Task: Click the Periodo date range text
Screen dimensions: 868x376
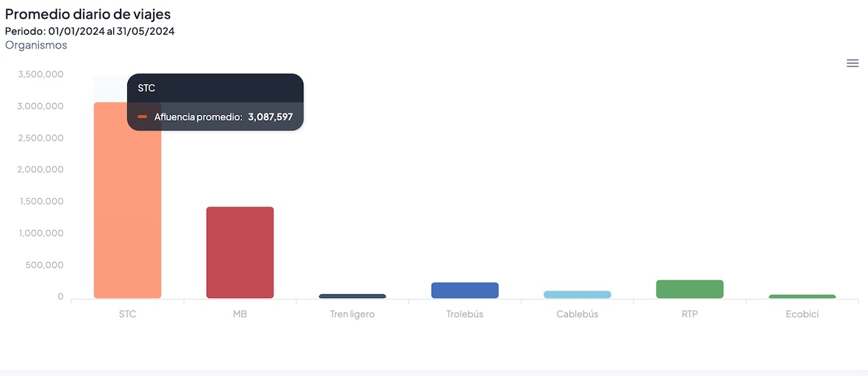Action: click(x=90, y=31)
